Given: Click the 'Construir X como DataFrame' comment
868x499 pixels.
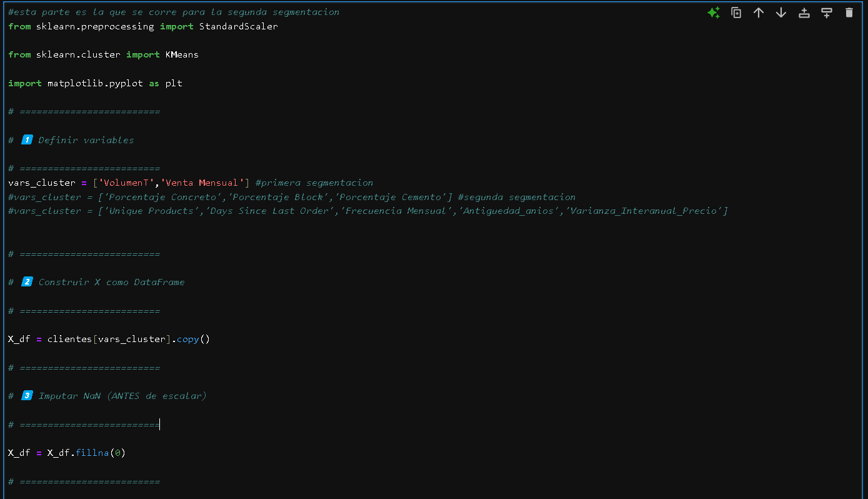Looking at the screenshot, I should [x=111, y=282].
